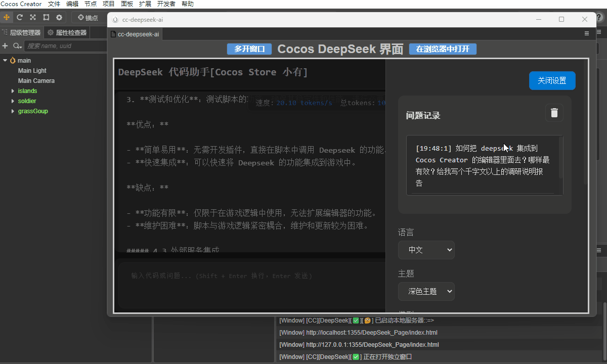The height and width of the screenshot is (364, 607).
Task: Click the 关闭设置 button
Action: (552, 81)
